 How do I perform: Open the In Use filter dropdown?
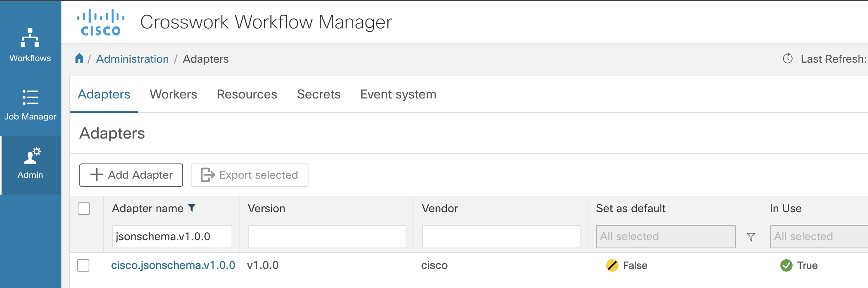[x=819, y=237]
